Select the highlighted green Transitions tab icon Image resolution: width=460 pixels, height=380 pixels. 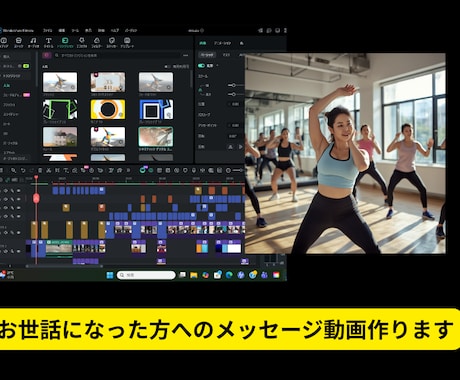(65, 41)
